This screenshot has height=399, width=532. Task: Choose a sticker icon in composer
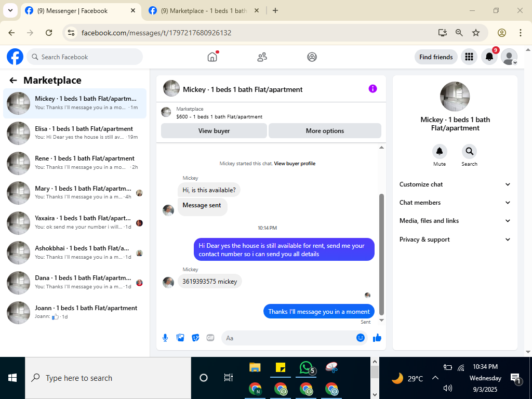195,338
